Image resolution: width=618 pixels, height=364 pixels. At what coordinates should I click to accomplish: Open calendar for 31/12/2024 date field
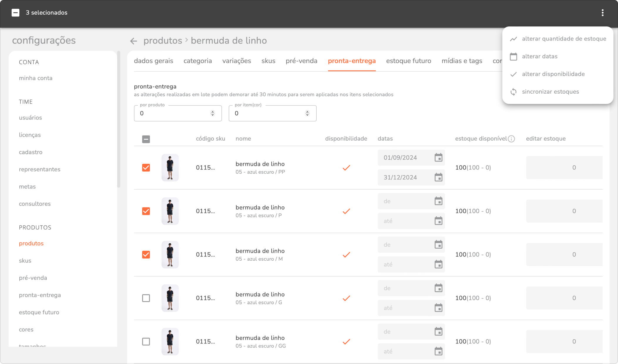tap(438, 177)
